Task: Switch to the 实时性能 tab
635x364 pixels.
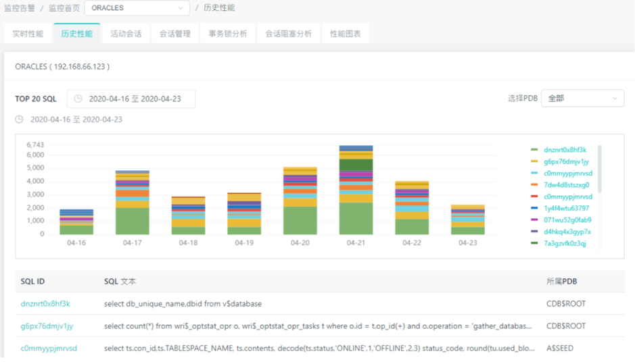Action: [28, 34]
